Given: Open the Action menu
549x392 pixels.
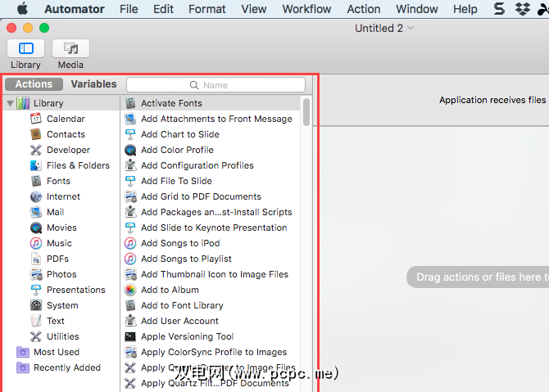Looking at the screenshot, I should 364,9.
